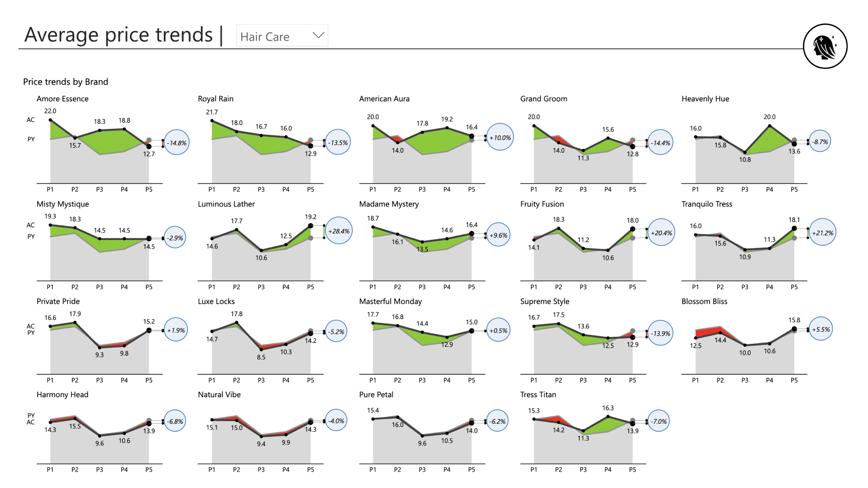Click the +5.5% badge for Blossom Bliss
The height and width of the screenshot is (488, 868).
[x=821, y=329]
